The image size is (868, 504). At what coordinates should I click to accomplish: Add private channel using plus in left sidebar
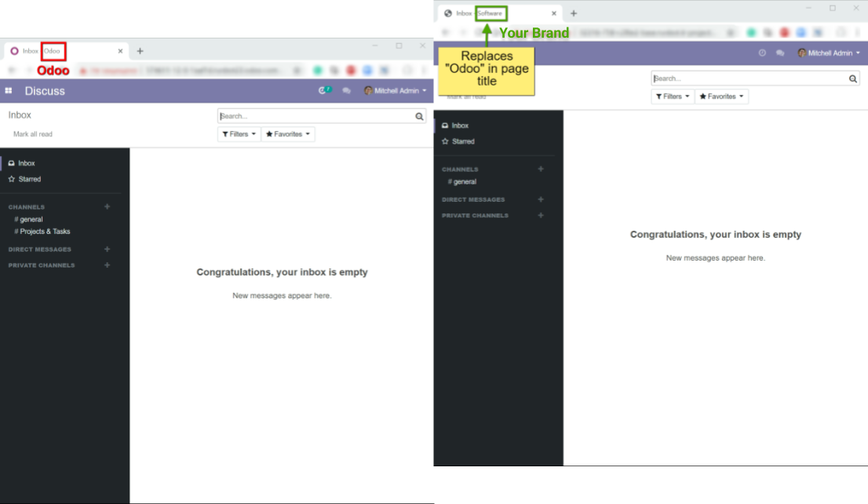point(108,265)
